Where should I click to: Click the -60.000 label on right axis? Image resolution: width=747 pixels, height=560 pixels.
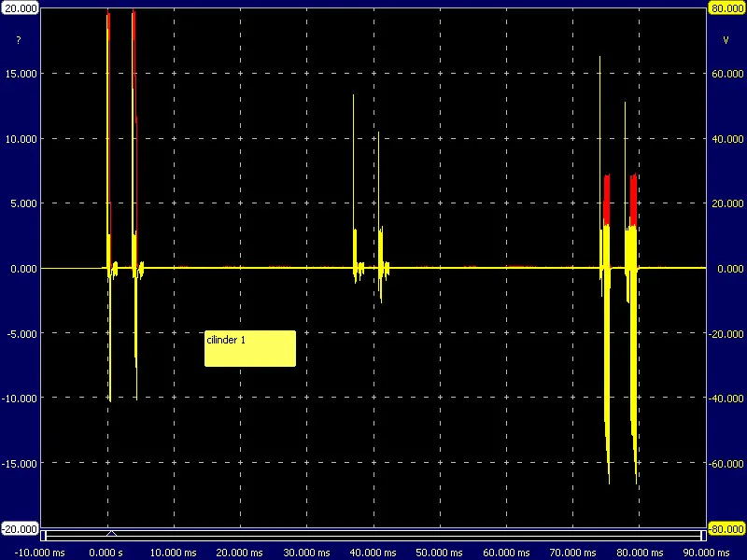[x=726, y=464]
